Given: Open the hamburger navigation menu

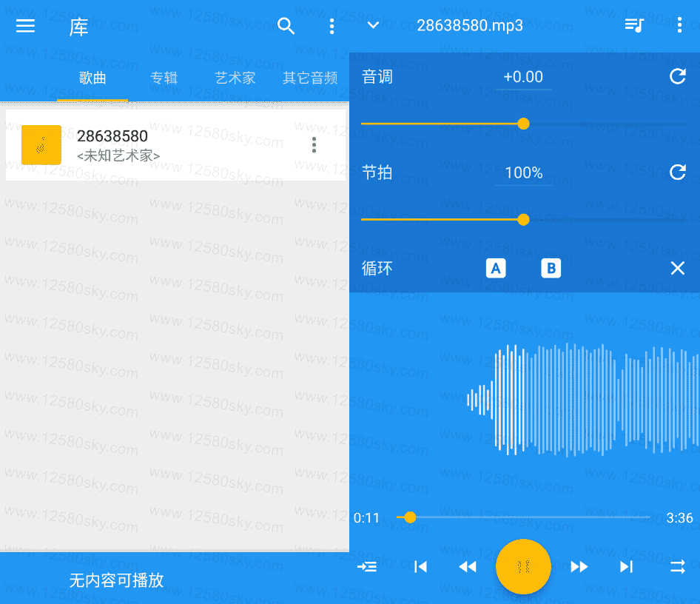Looking at the screenshot, I should (x=25, y=26).
